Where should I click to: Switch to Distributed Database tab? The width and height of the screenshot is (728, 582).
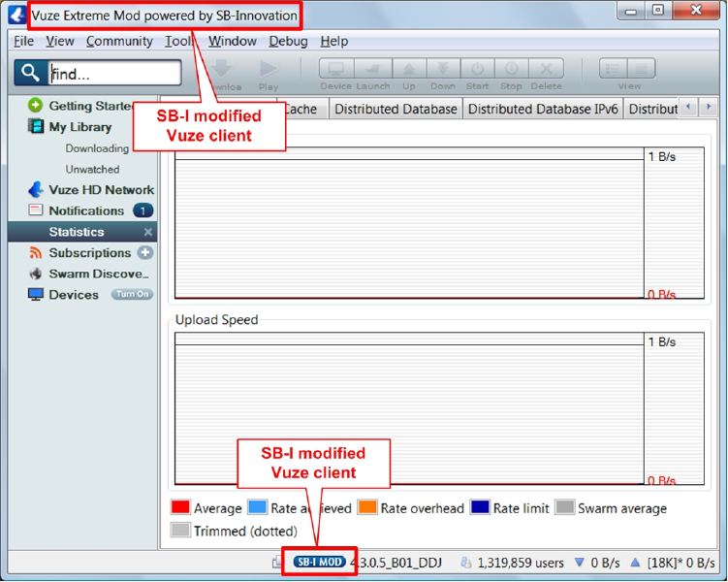pos(396,110)
